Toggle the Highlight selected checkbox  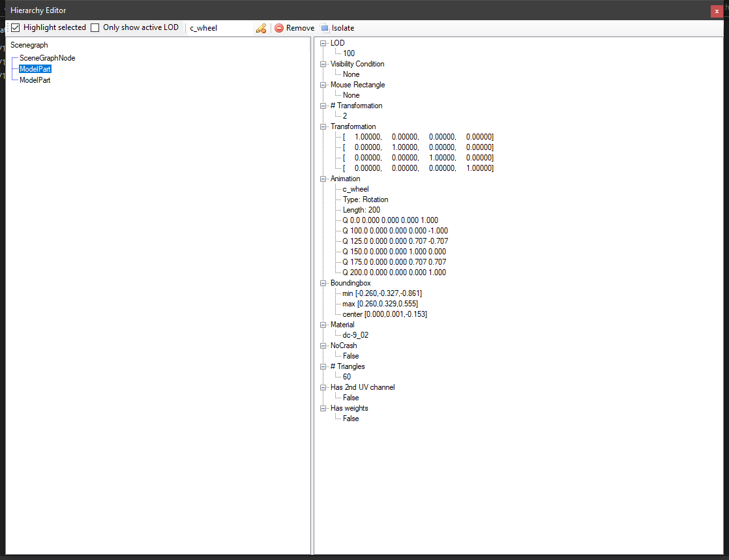coord(16,27)
